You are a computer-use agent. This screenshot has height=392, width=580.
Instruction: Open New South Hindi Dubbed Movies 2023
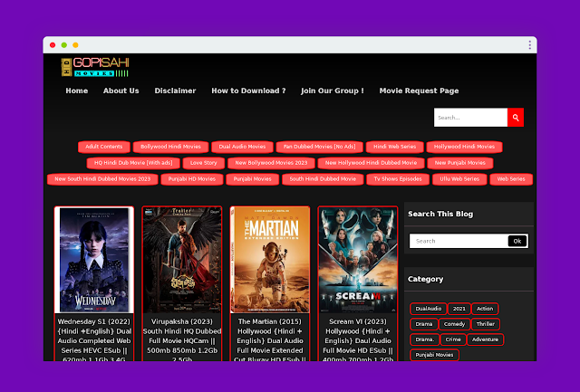pyautogui.click(x=102, y=179)
